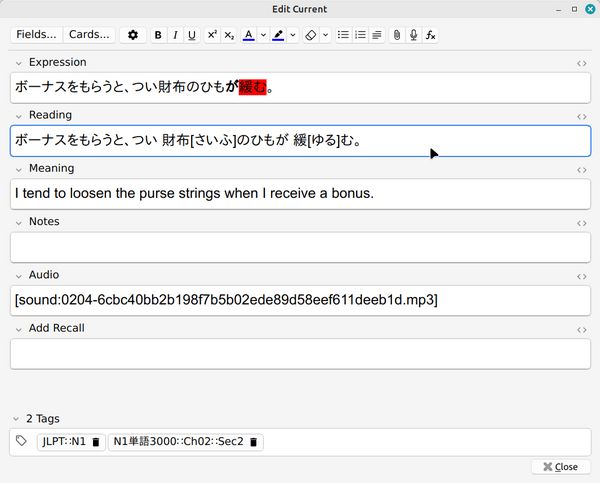Open the editor options gear menu
Screen dimensions: 600x483
pyautogui.click(x=133, y=35)
